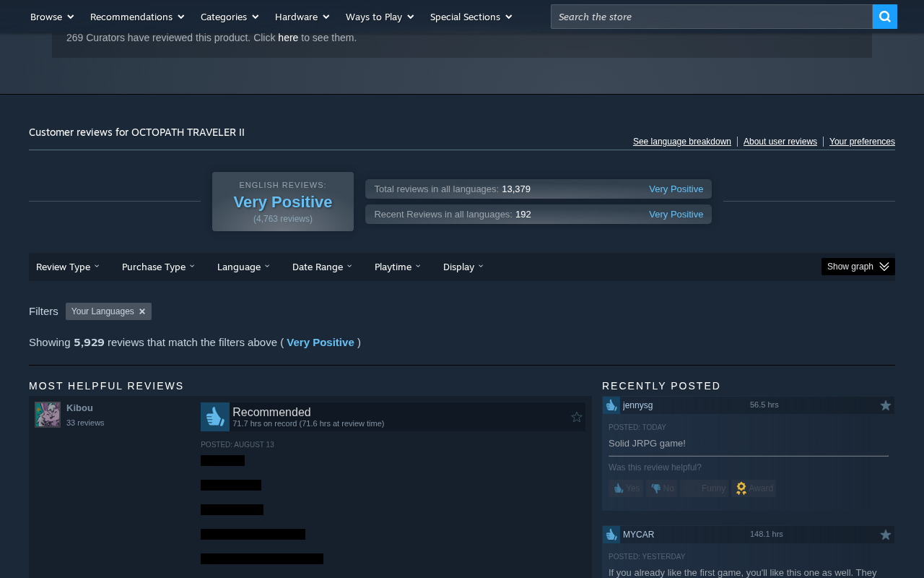Click MYCAR's thumbs-up recommendation icon
Image resolution: width=924 pixels, height=578 pixels.
pyautogui.click(x=611, y=535)
